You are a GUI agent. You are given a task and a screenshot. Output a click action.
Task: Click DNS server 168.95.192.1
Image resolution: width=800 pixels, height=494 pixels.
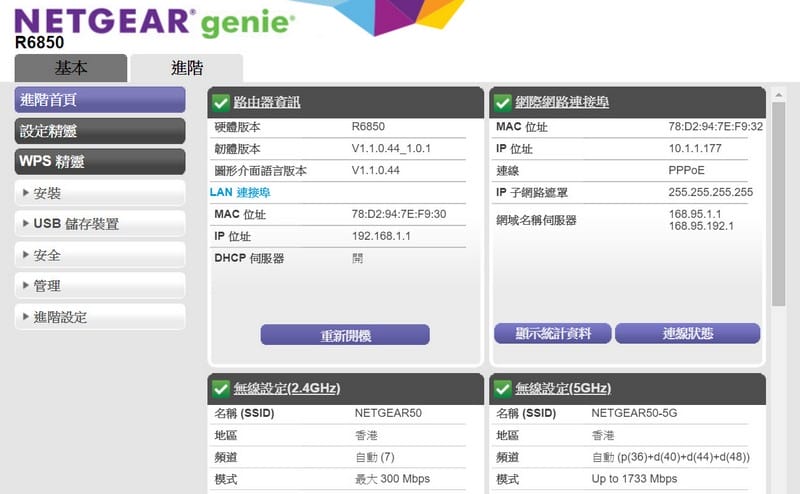tap(701, 226)
